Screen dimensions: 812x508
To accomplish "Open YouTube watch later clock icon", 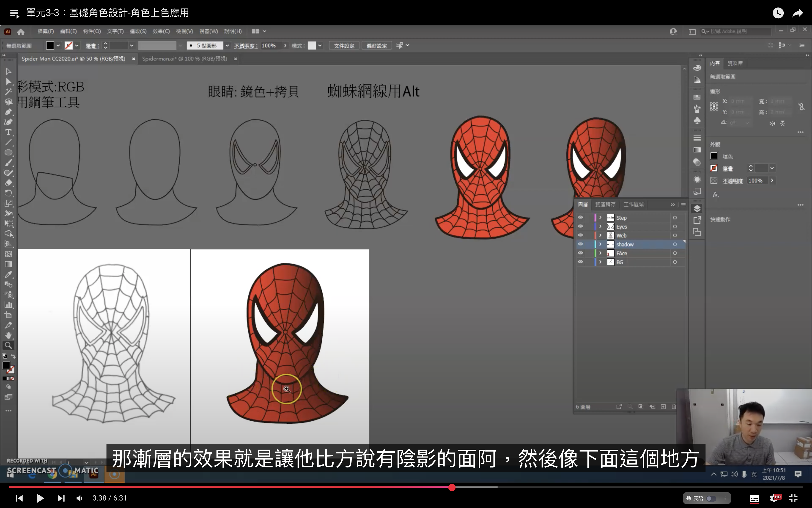I will click(778, 13).
